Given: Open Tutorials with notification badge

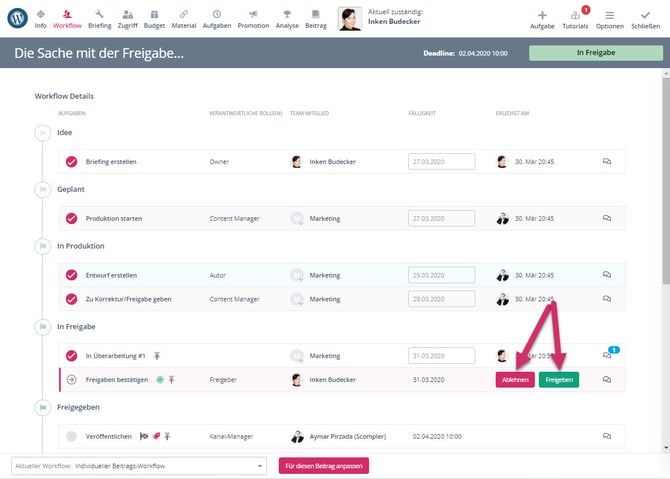Looking at the screenshot, I should [575, 18].
